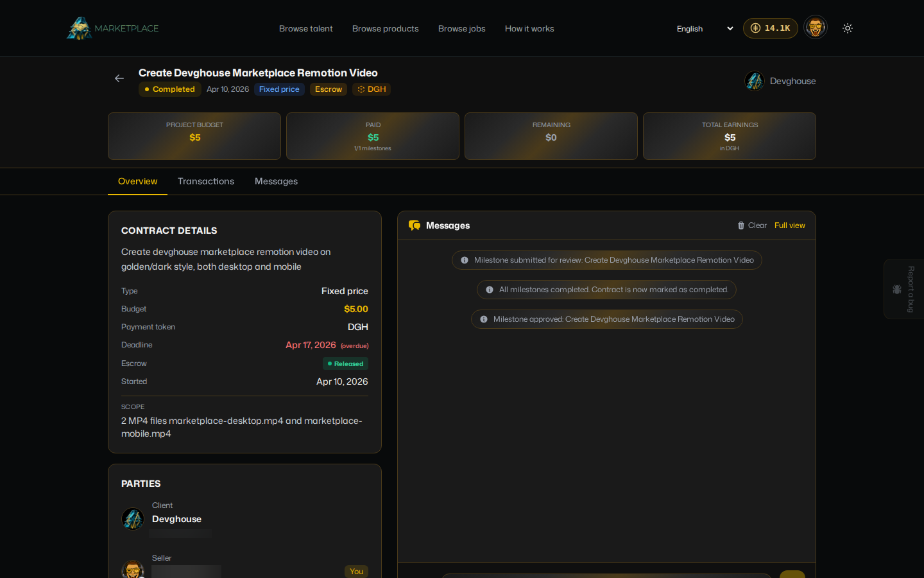Click the Contract Details heading
This screenshot has width=924, height=578.
169,231
